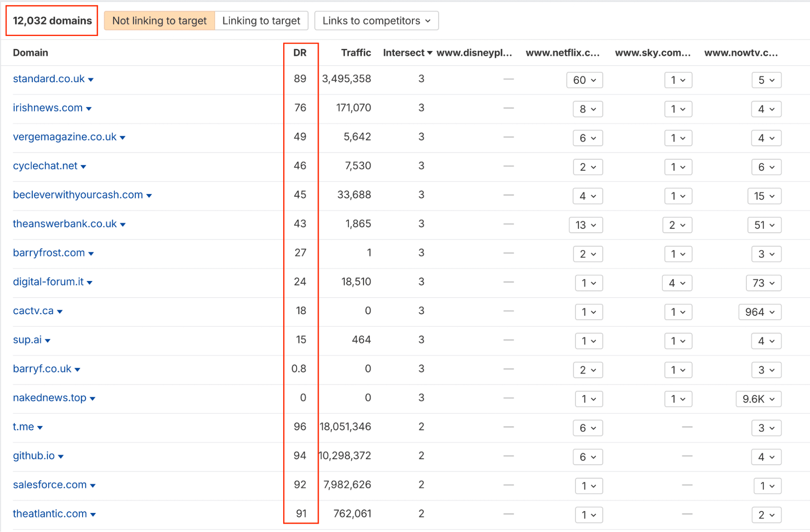Sort the table by the Traffic column
The image size is (810, 532).
(x=356, y=53)
